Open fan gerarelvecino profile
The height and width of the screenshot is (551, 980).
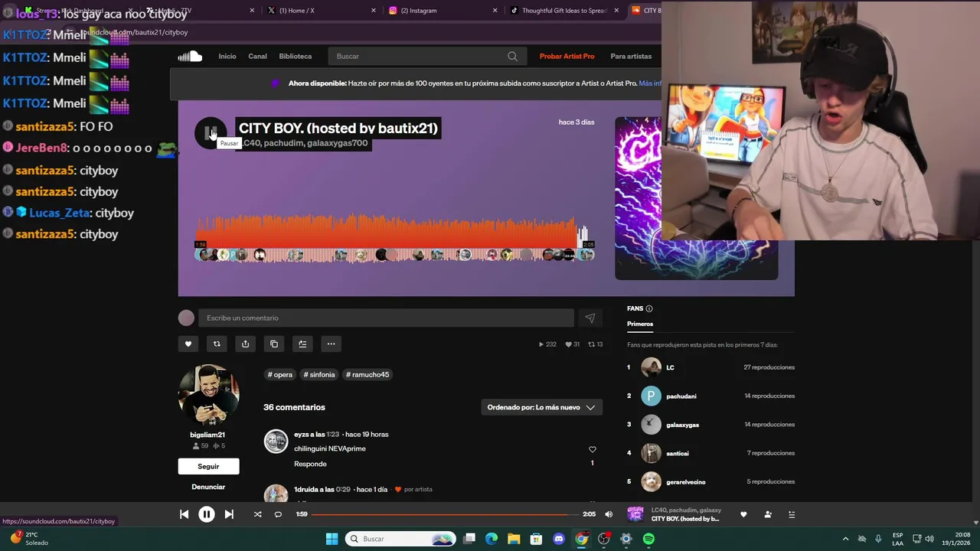(x=685, y=481)
